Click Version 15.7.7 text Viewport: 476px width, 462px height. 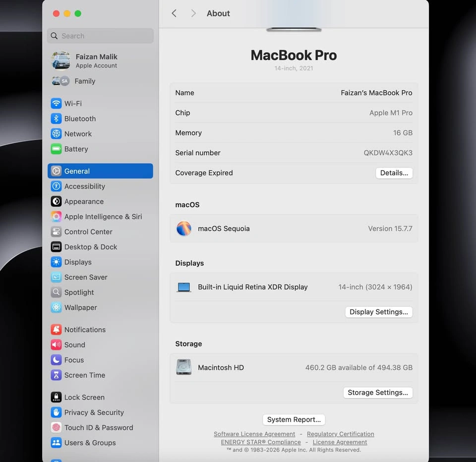[390, 229]
